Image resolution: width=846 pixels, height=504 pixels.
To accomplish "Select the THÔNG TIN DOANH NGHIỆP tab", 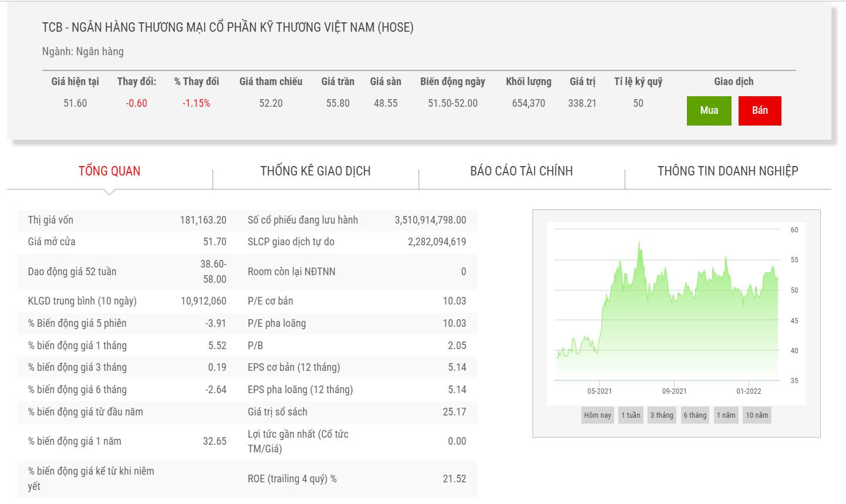I will pos(727,171).
